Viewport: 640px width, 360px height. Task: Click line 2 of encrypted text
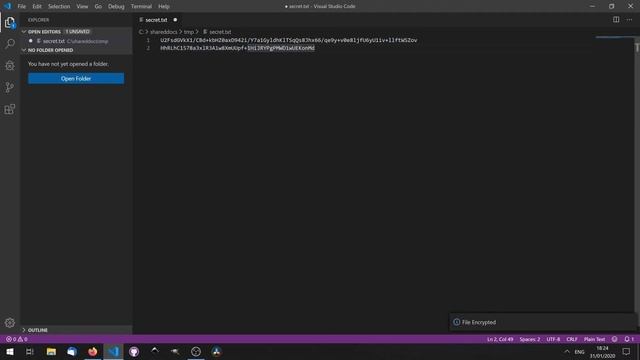(x=237, y=48)
